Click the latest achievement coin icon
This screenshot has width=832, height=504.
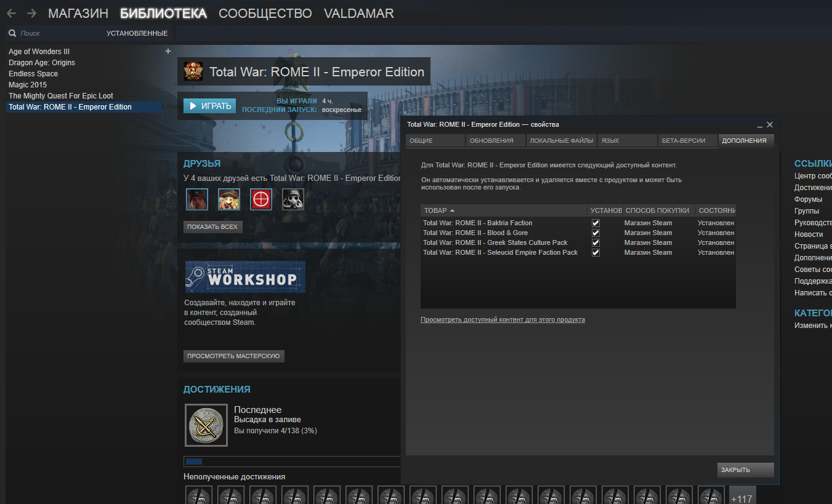[x=206, y=425]
